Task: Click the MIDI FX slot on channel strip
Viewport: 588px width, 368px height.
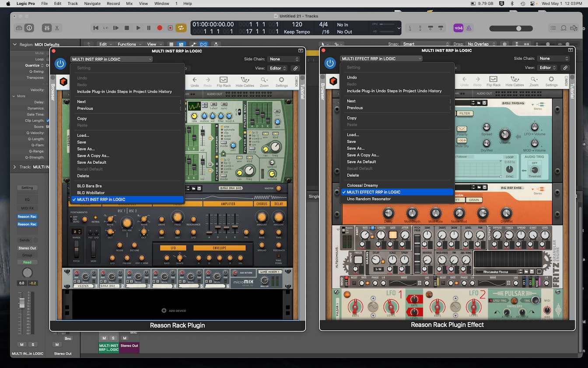Action: tap(27, 208)
